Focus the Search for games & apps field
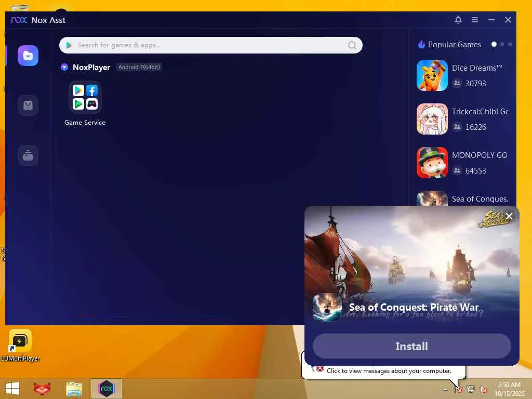532x399 pixels. click(x=211, y=45)
